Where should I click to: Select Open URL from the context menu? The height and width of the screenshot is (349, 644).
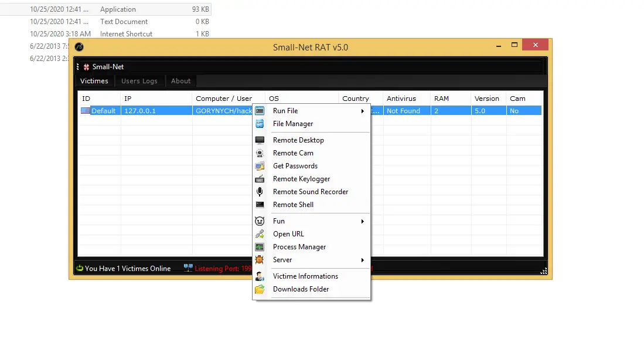pos(287,233)
